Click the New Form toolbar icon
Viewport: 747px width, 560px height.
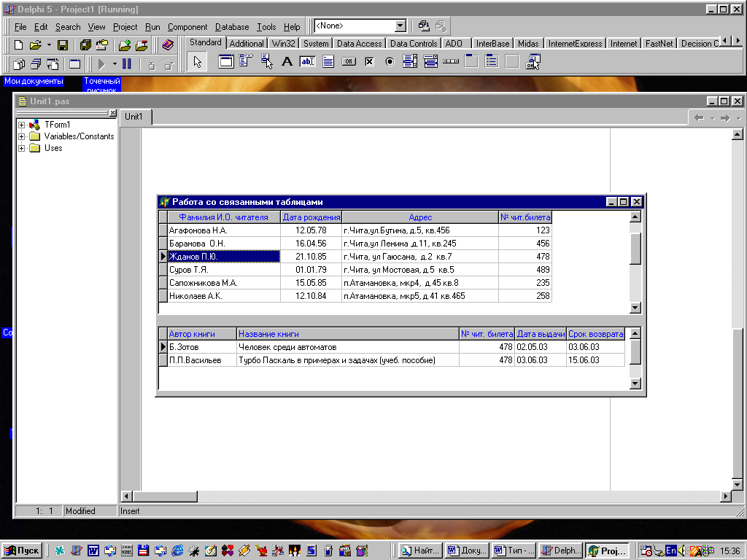coord(75,63)
